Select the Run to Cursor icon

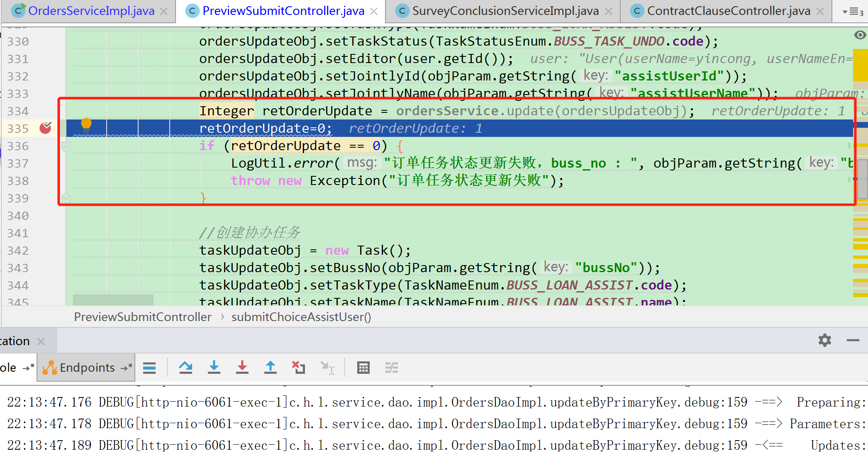pyautogui.click(x=327, y=368)
